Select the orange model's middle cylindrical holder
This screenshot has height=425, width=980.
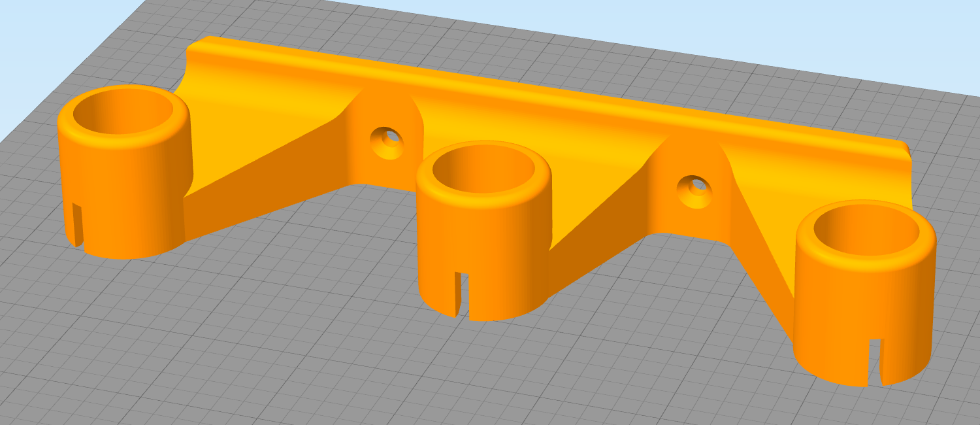(x=483, y=232)
